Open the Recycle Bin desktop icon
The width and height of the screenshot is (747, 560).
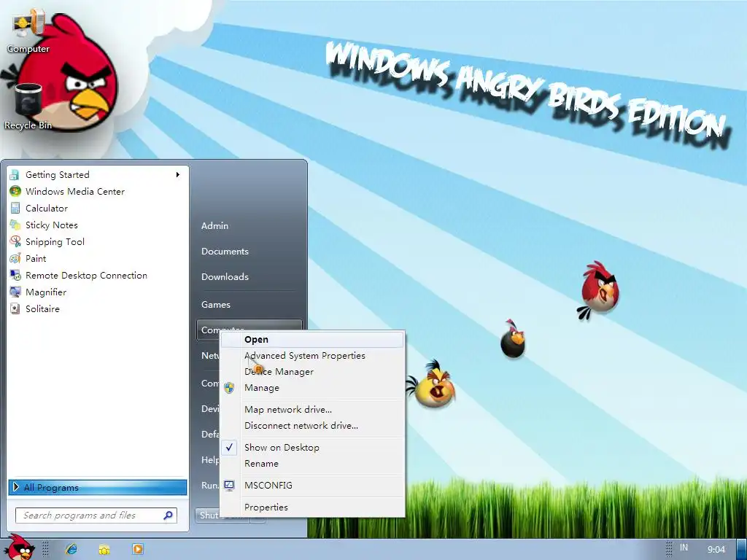(x=28, y=106)
